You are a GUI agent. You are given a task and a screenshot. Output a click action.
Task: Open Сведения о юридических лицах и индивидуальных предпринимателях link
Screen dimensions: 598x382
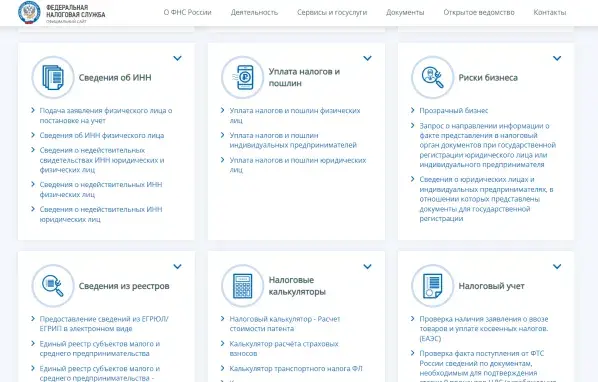[486, 199]
